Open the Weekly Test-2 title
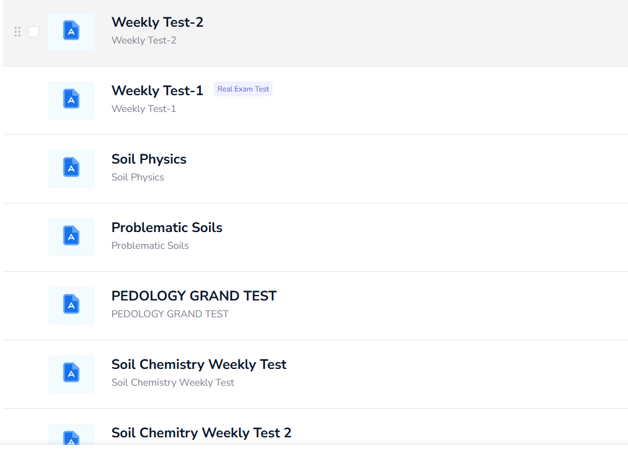Viewport: 628px width, 456px height. point(157,23)
